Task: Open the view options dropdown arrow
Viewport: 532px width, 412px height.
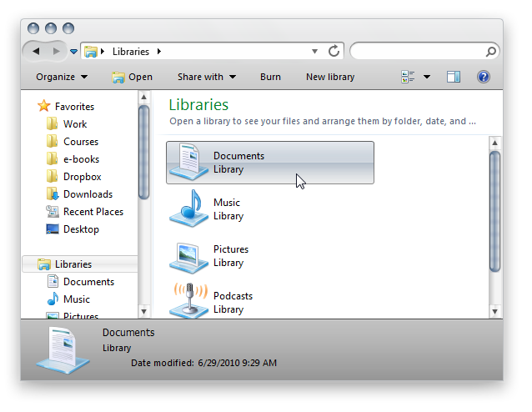Action: tap(427, 77)
